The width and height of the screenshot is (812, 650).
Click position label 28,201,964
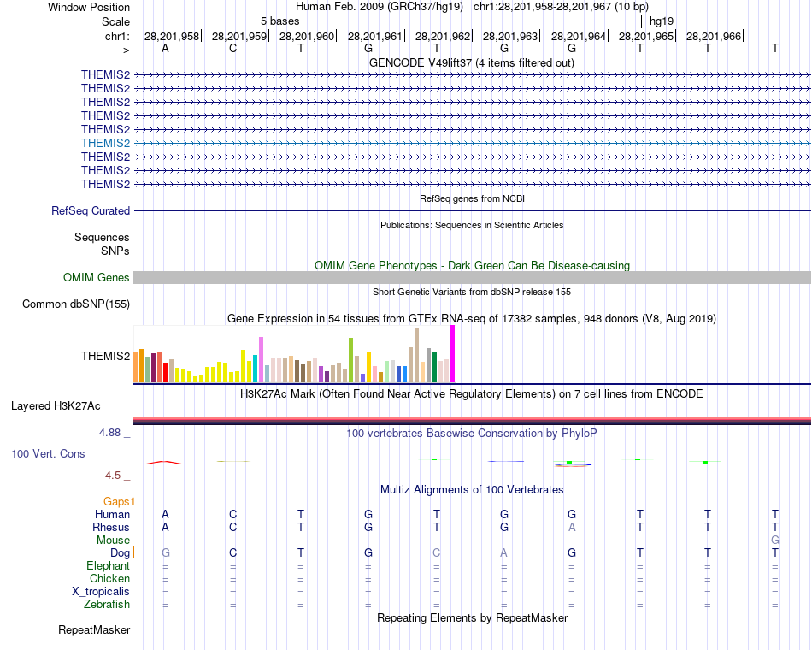click(578, 36)
